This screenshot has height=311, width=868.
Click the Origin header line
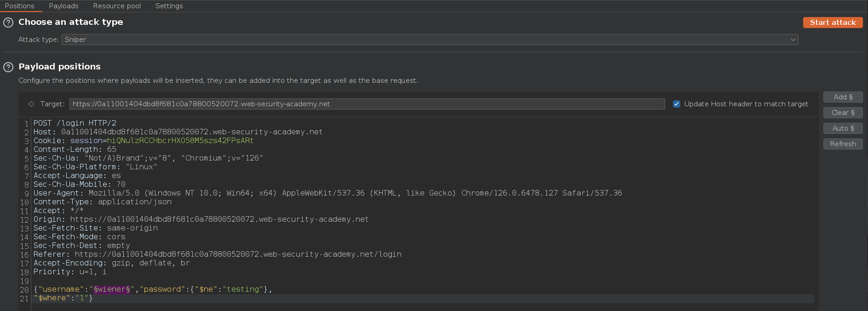(x=201, y=219)
